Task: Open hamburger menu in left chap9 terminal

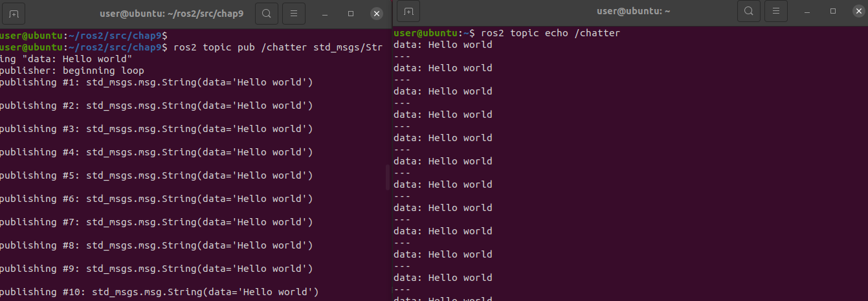Action: [x=294, y=13]
